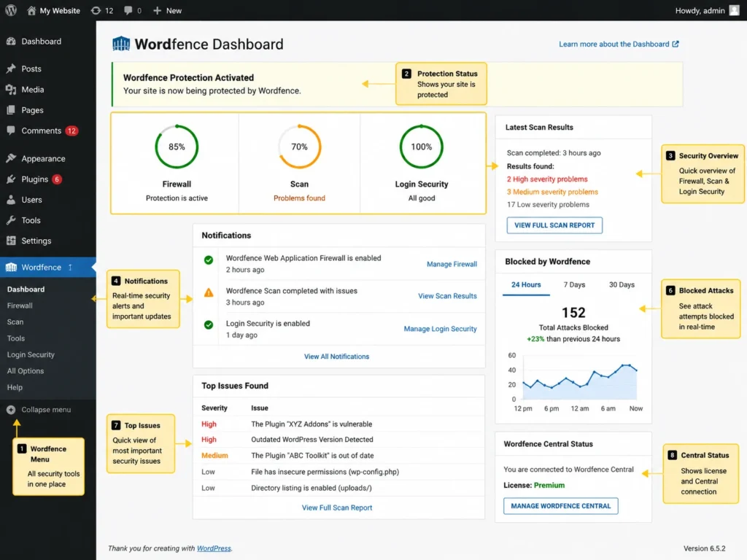Image resolution: width=747 pixels, height=560 pixels.
Task: Select 'Directory listing is enabled' issue row
Action: 338,488
